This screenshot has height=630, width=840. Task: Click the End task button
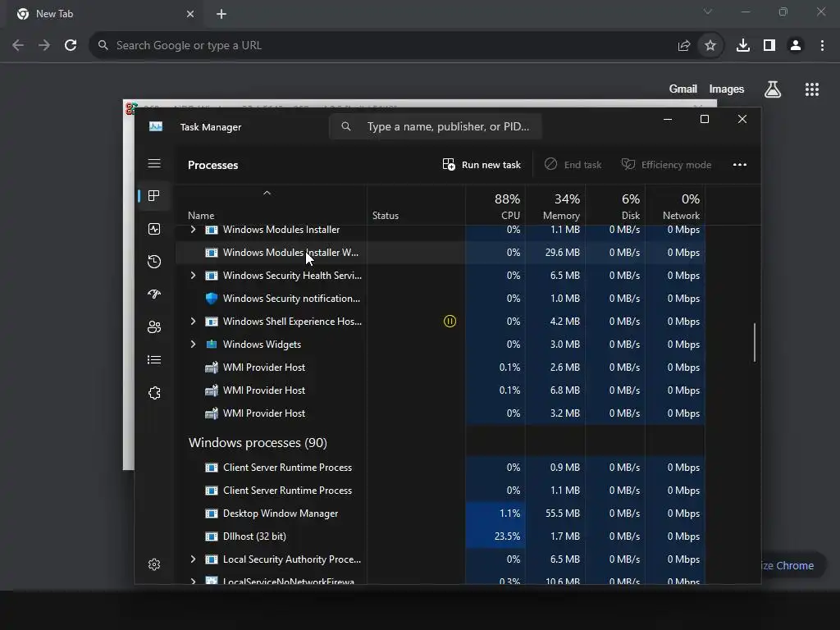[573, 164]
